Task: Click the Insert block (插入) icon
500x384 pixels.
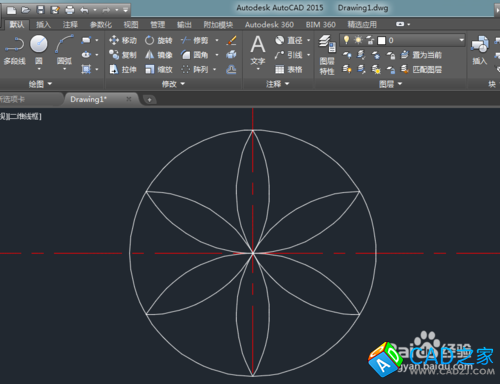Action: (x=480, y=50)
